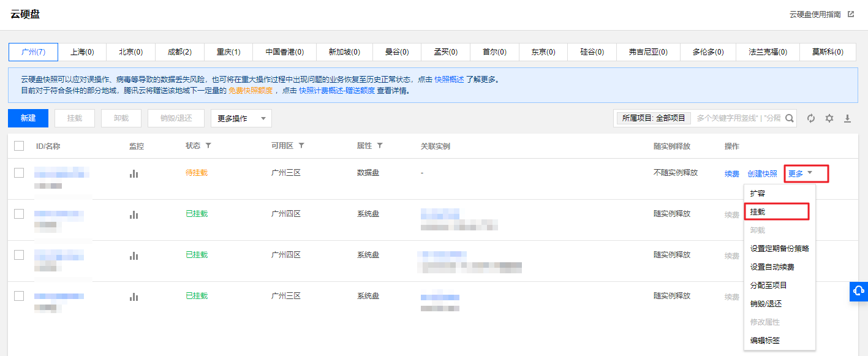Viewport: 868px width, 356px height.
Task: Expand the 更多操作 dropdown
Action: [241, 118]
